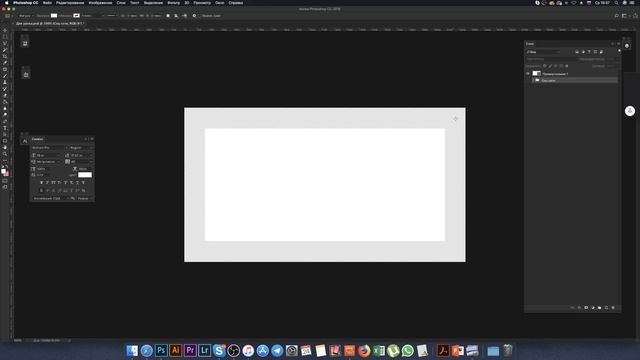Viewport: 640px width, 360px height.
Task: Click the path operations icon in options bar
Action: tap(168, 16)
